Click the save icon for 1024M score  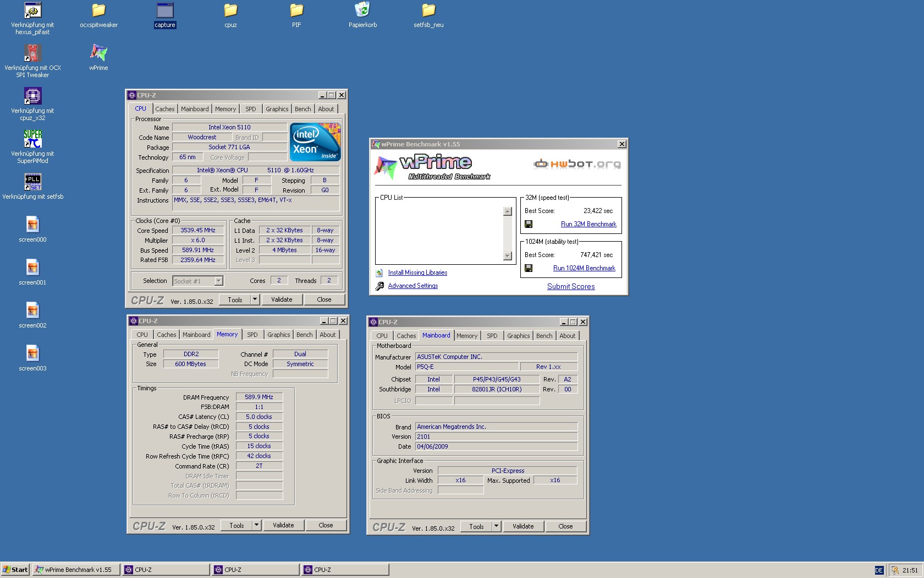click(x=529, y=268)
